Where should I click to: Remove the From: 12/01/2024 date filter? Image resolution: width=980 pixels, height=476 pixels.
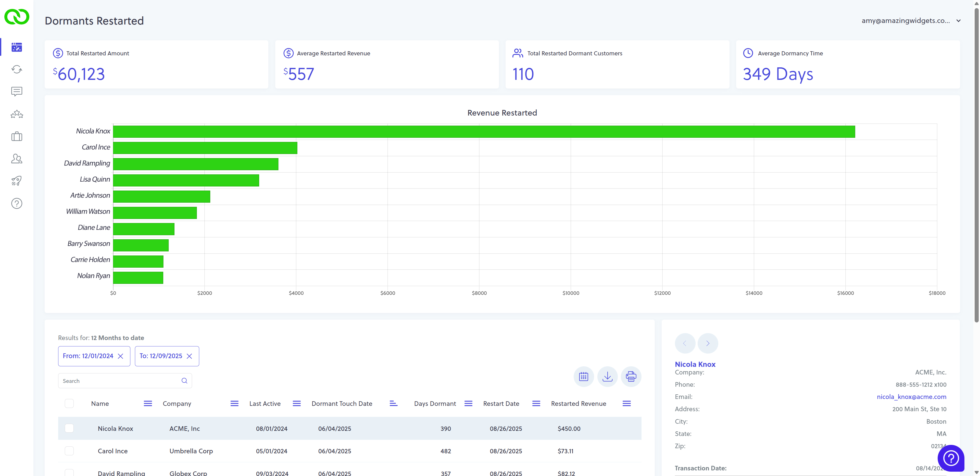click(x=121, y=356)
